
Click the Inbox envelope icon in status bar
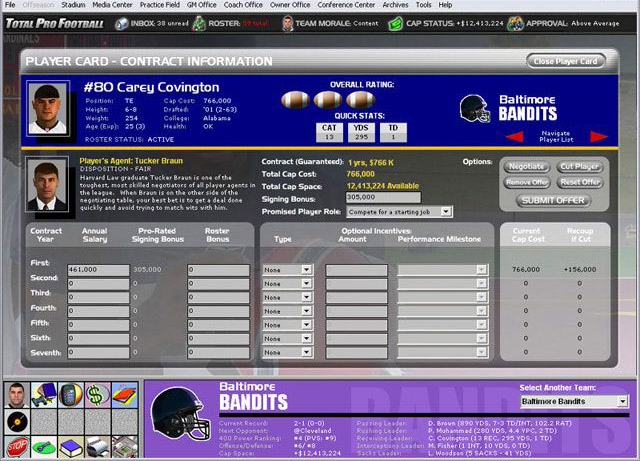point(119,21)
